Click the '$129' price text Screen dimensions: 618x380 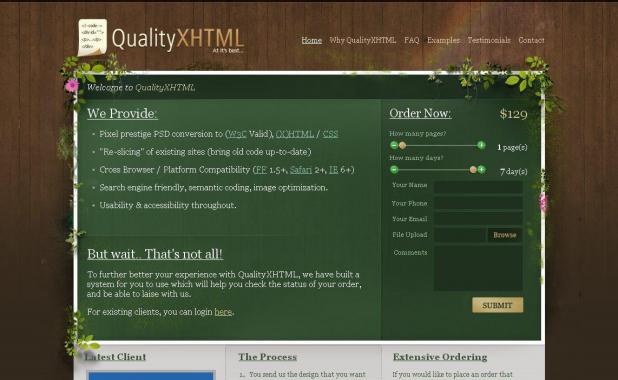513,114
